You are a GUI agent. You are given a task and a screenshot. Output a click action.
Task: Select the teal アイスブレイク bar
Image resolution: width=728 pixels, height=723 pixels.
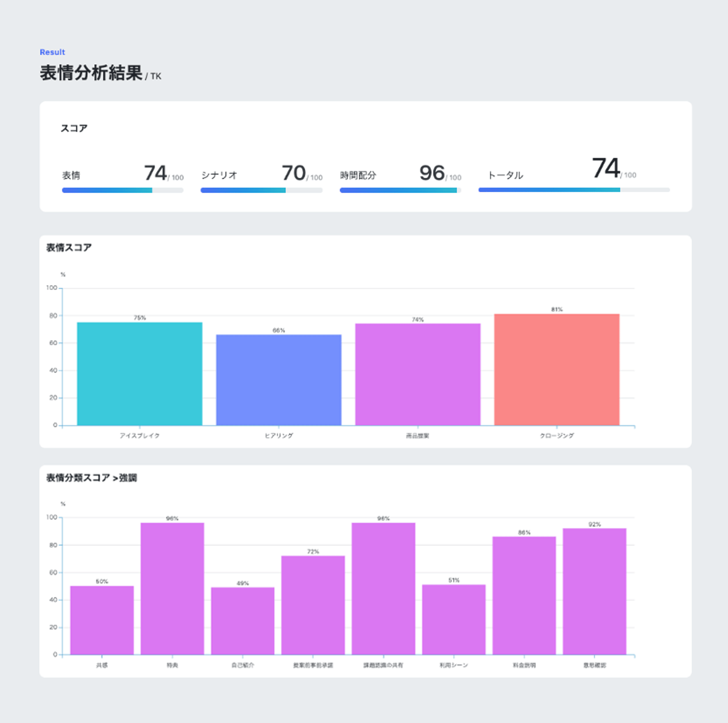tap(140, 374)
